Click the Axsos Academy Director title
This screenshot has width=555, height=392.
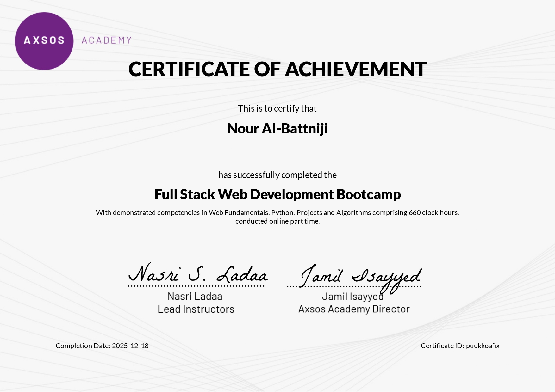[x=354, y=309]
